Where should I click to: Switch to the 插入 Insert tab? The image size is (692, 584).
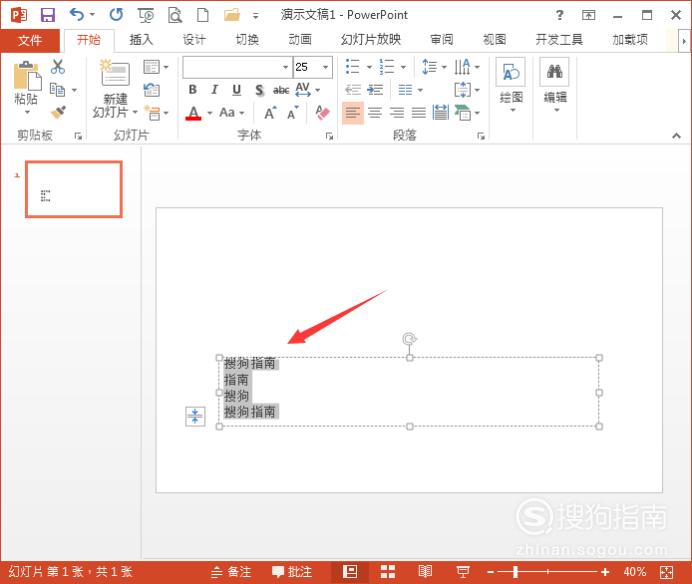pos(141,40)
